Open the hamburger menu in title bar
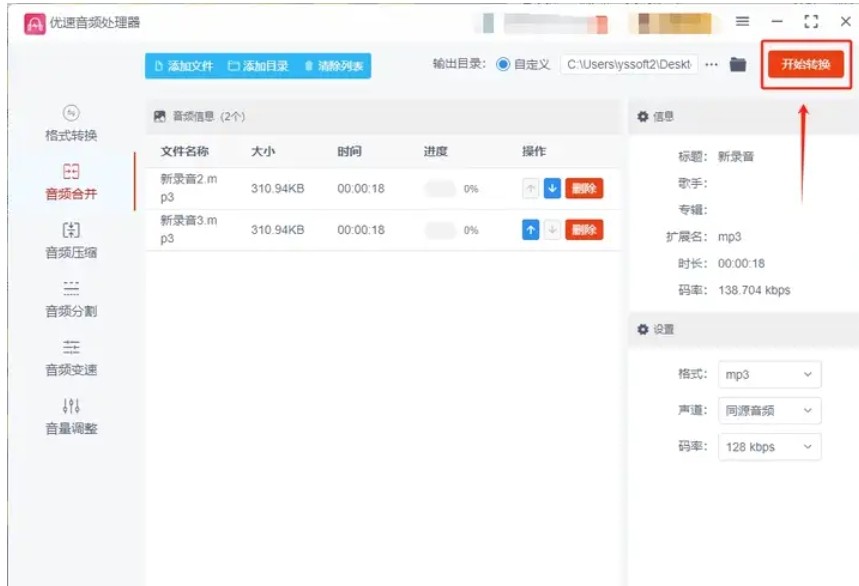859x586 pixels. coord(742,21)
